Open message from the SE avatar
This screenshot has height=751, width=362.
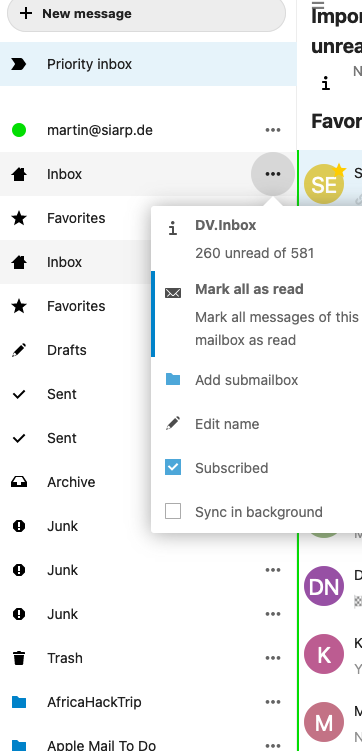324,184
